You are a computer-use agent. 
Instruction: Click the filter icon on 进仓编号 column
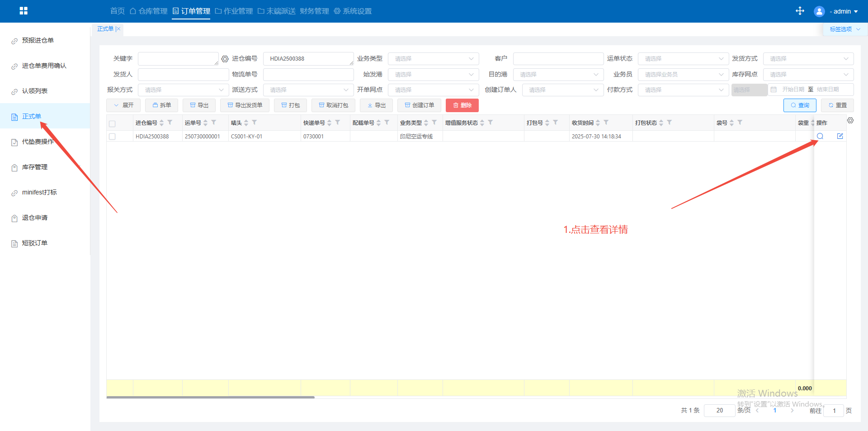point(170,123)
